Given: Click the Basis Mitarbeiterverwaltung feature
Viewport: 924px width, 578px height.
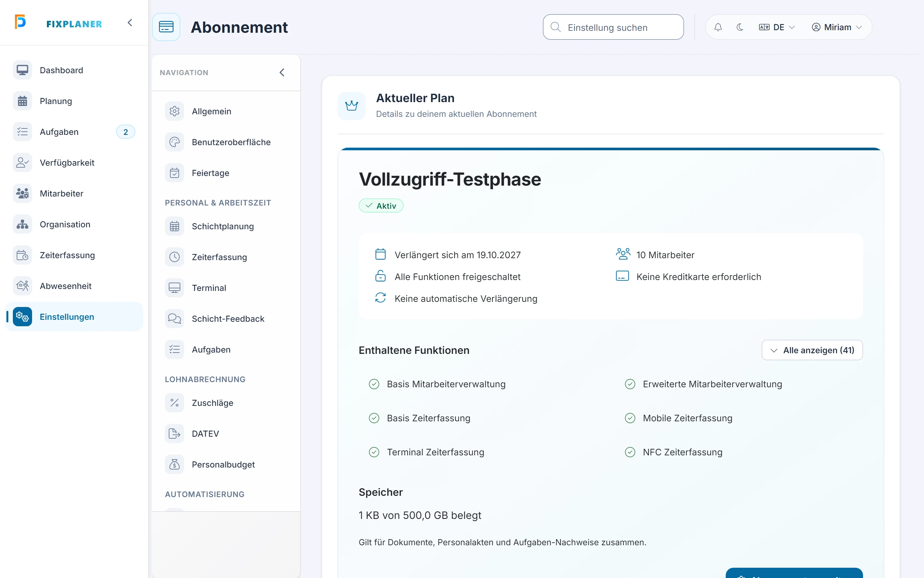Looking at the screenshot, I should 446,384.
